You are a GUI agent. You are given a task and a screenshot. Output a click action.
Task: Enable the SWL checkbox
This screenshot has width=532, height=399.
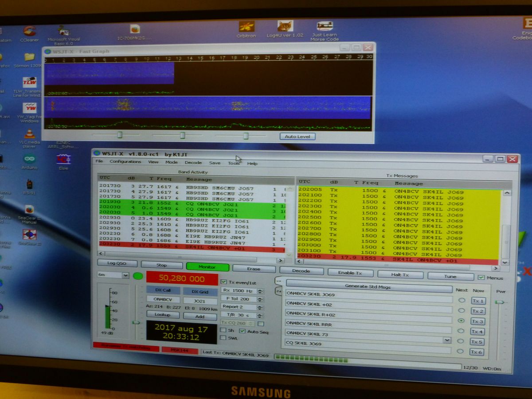coord(223,338)
